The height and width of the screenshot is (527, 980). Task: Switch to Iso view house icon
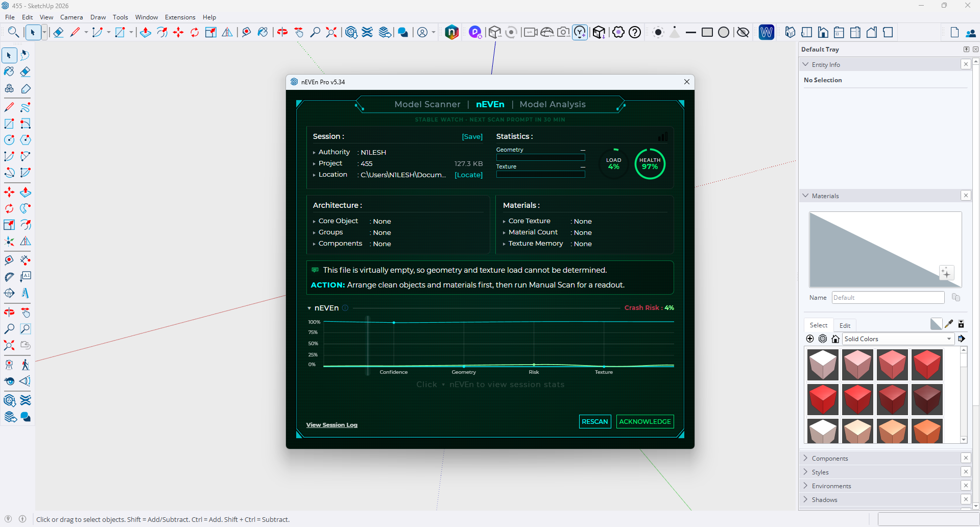tap(790, 33)
